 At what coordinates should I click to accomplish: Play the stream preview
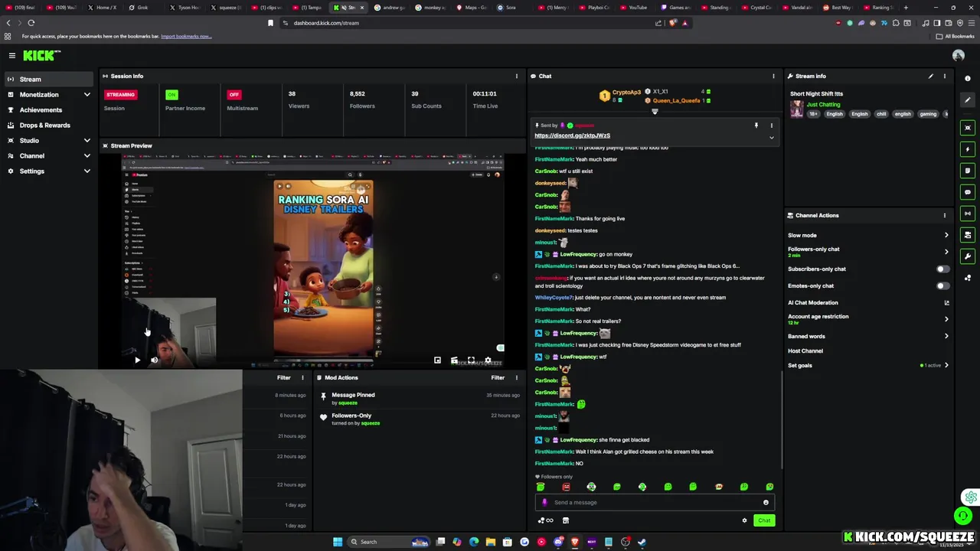pos(137,360)
